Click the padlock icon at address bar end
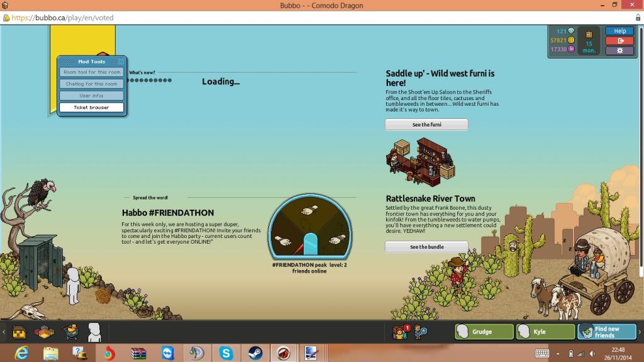 point(638,18)
